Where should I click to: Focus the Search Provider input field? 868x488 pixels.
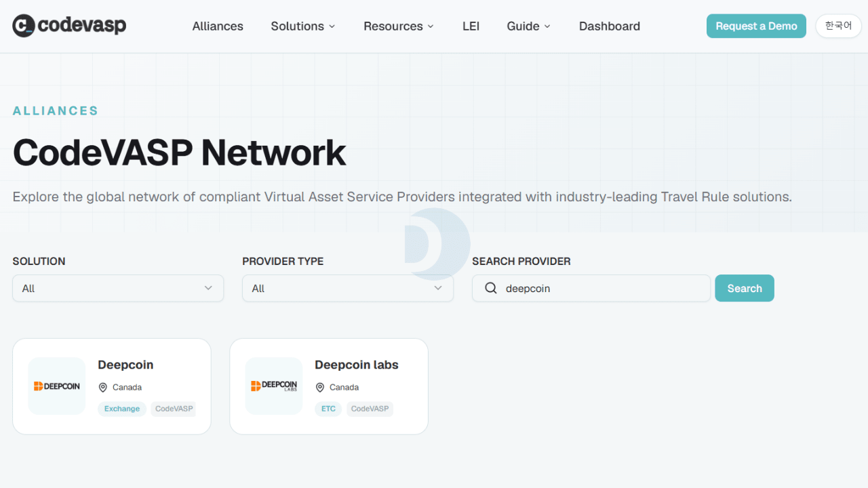click(591, 288)
